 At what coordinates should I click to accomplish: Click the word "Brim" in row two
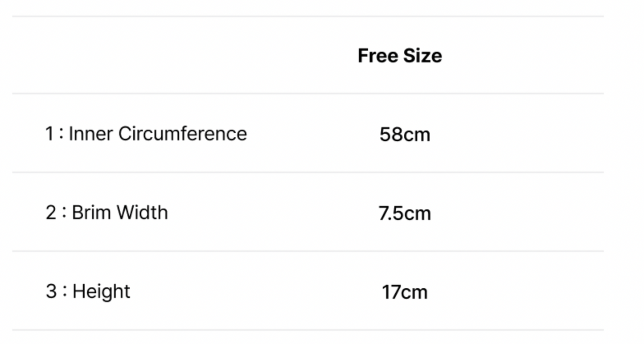pyautogui.click(x=91, y=213)
